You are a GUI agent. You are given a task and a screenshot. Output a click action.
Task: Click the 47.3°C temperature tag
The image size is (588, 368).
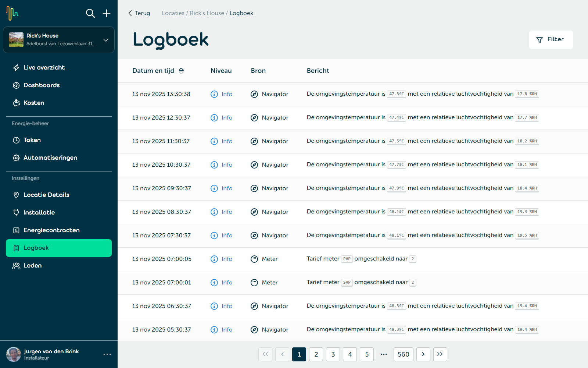[397, 94]
